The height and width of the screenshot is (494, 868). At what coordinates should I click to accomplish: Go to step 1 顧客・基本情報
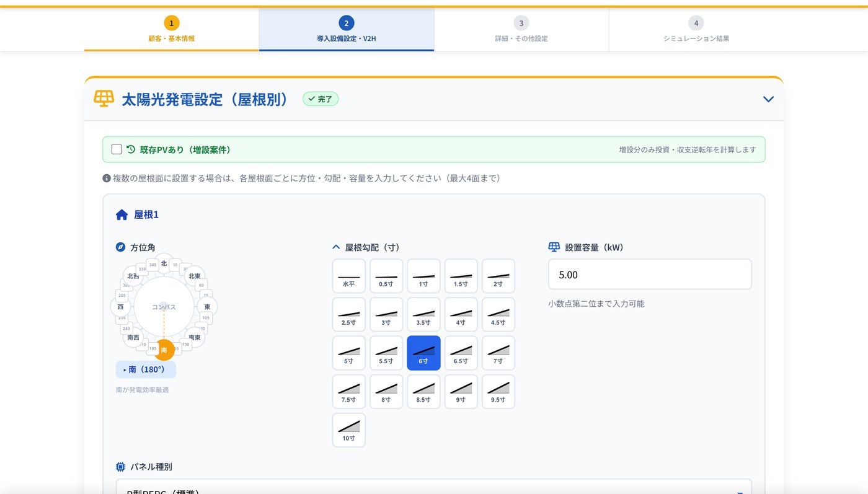point(172,30)
